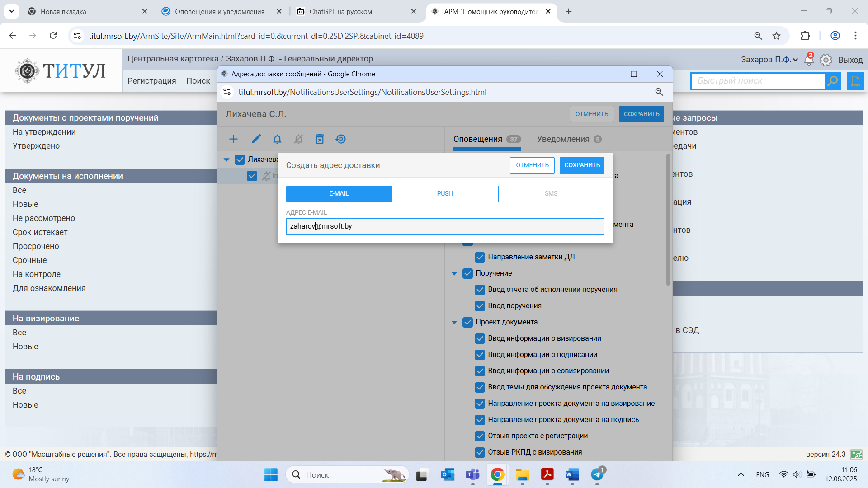The image size is (868, 488).
Task: Select the PUSH delivery type tab
Action: tap(445, 193)
